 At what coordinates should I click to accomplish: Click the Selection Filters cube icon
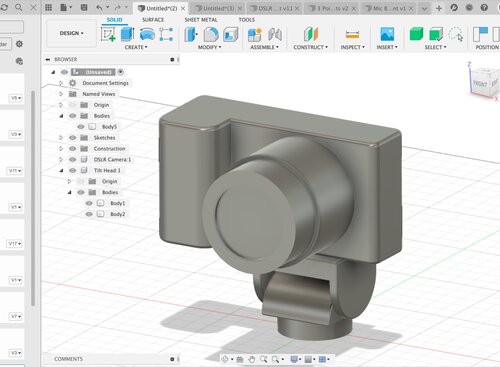click(x=436, y=34)
